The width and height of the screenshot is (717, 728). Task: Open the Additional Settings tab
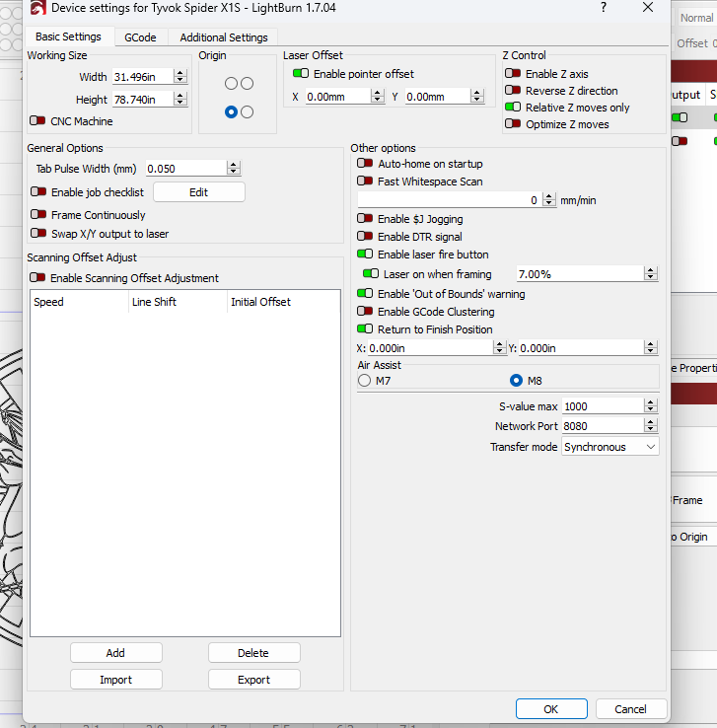224,37
